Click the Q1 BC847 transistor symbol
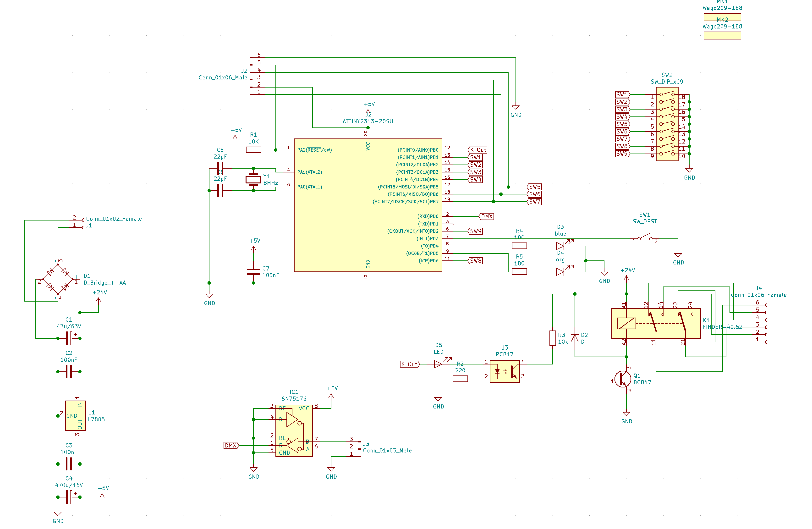The image size is (812, 529). (x=623, y=379)
